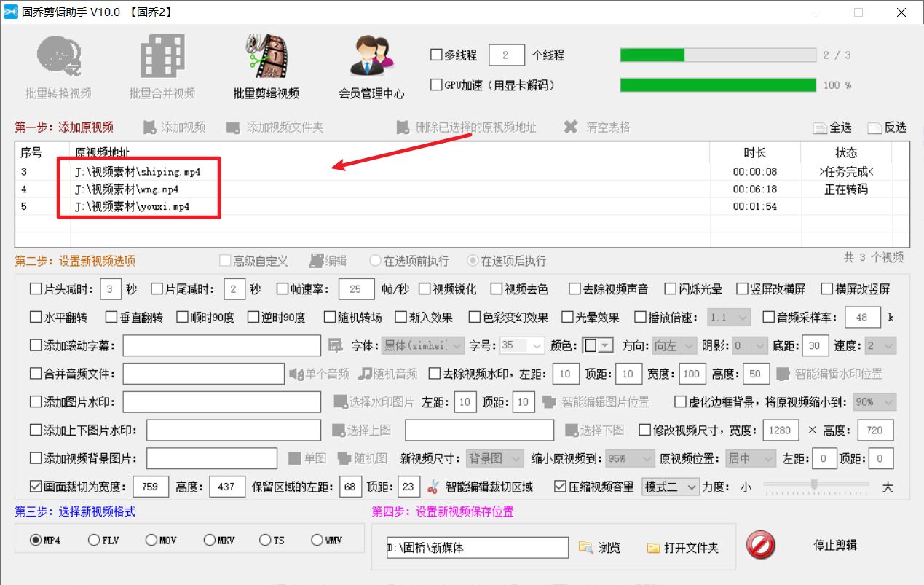This screenshot has height=585, width=924.
Task: Click the 帧速率 value field
Action: tap(356, 289)
